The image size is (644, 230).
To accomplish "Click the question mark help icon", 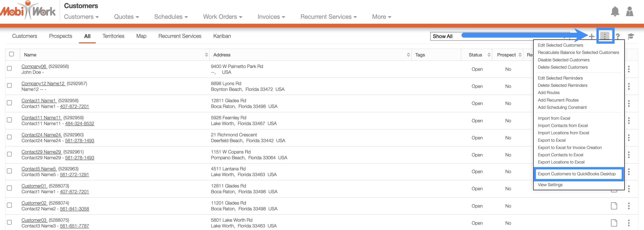I will [617, 37].
